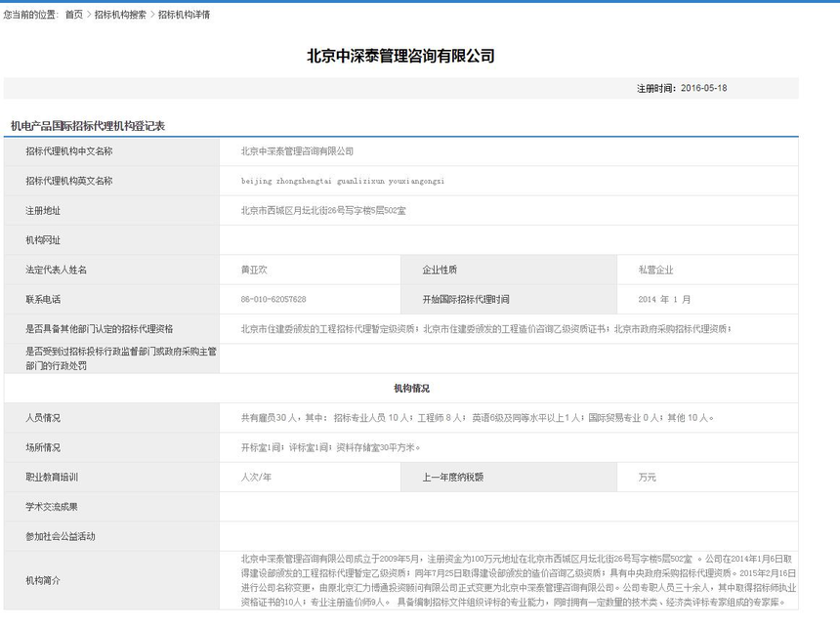Click the empty 机构网址 field cell
840x628 pixels.
pos(508,240)
